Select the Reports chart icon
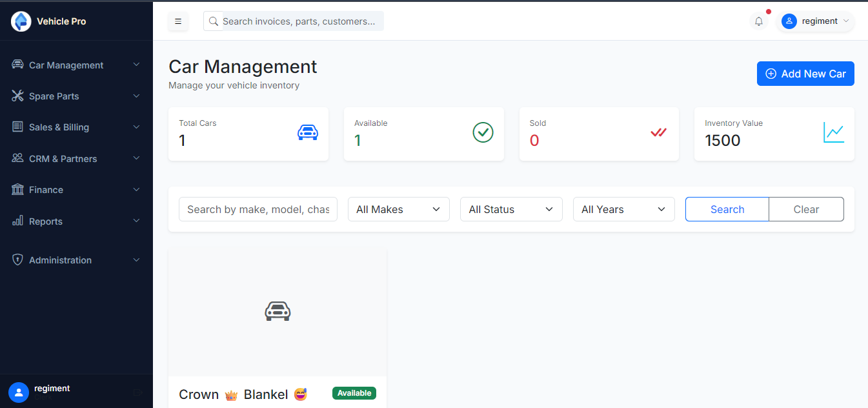The width and height of the screenshot is (868, 408). (x=17, y=221)
